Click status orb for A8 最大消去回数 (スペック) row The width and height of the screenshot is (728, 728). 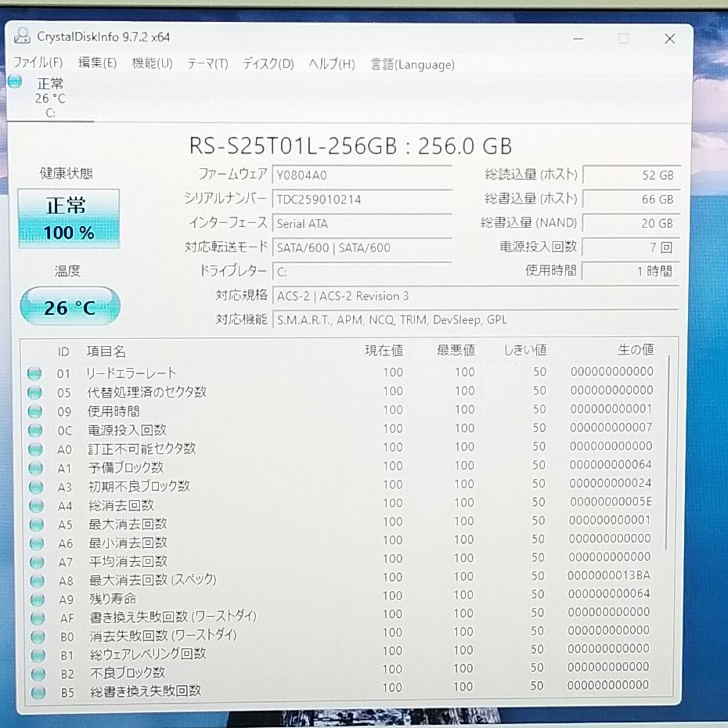coord(37,581)
